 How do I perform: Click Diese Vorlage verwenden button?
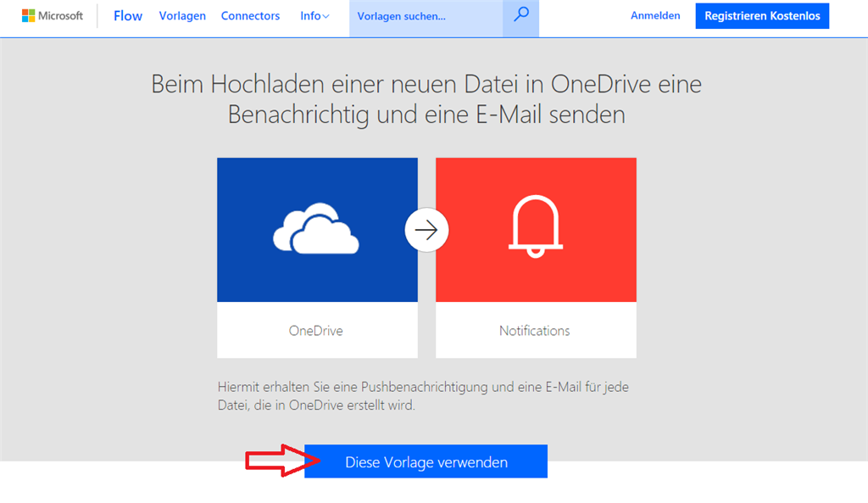(426, 461)
